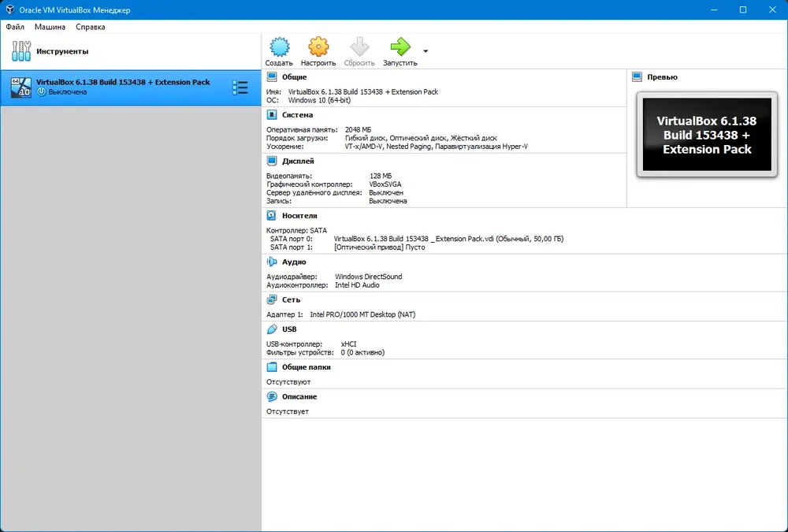Screen dimensions: 788x532
Task: Start the VM with the Запустить arrow
Action: (x=400, y=47)
